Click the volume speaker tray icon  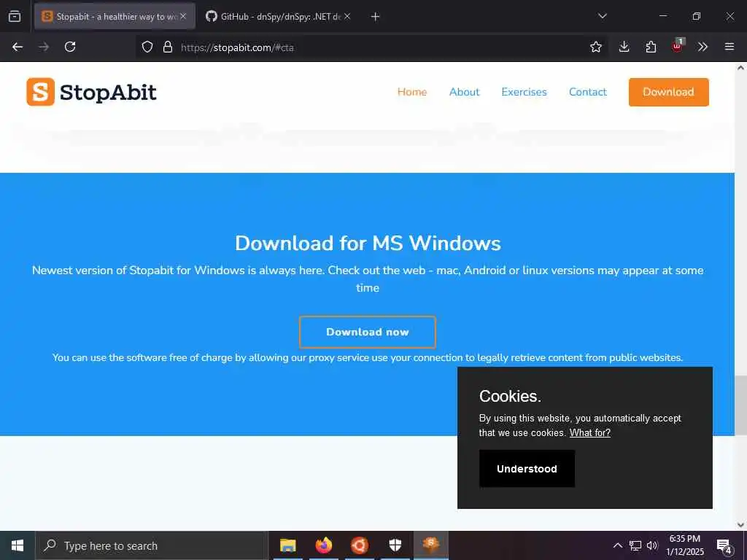click(x=652, y=545)
